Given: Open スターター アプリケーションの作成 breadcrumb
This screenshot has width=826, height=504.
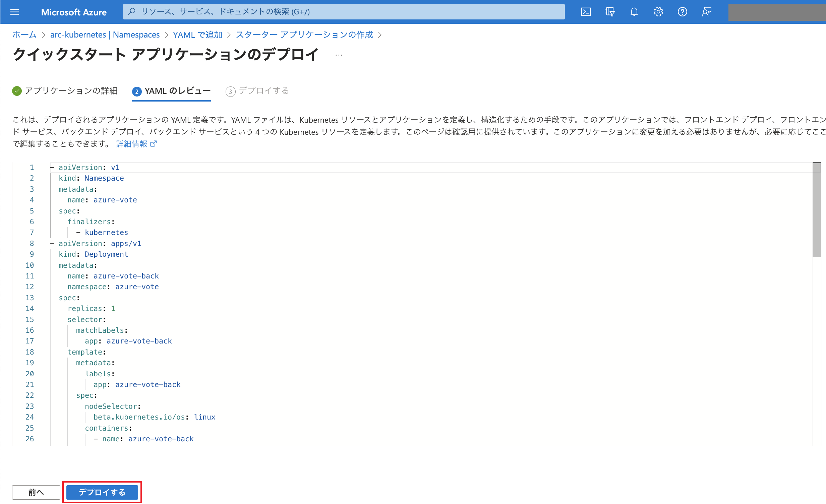Looking at the screenshot, I should 304,35.
